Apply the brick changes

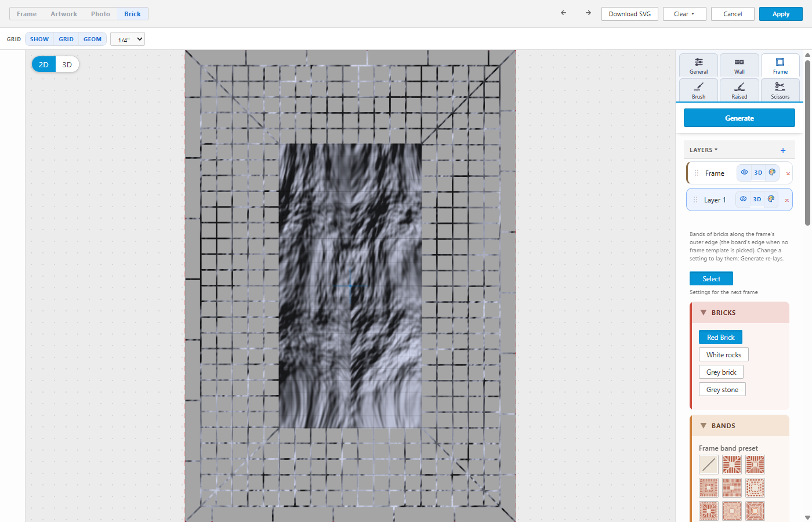[x=781, y=14]
